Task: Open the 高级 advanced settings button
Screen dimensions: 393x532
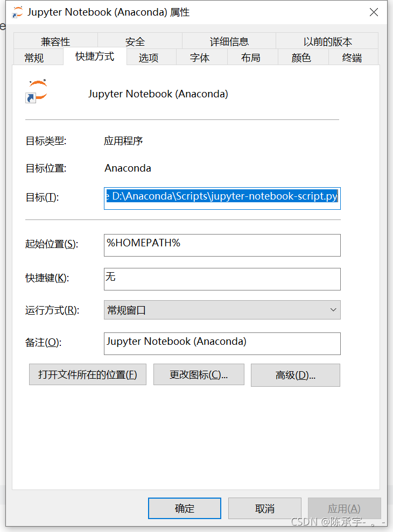Action: (x=296, y=375)
